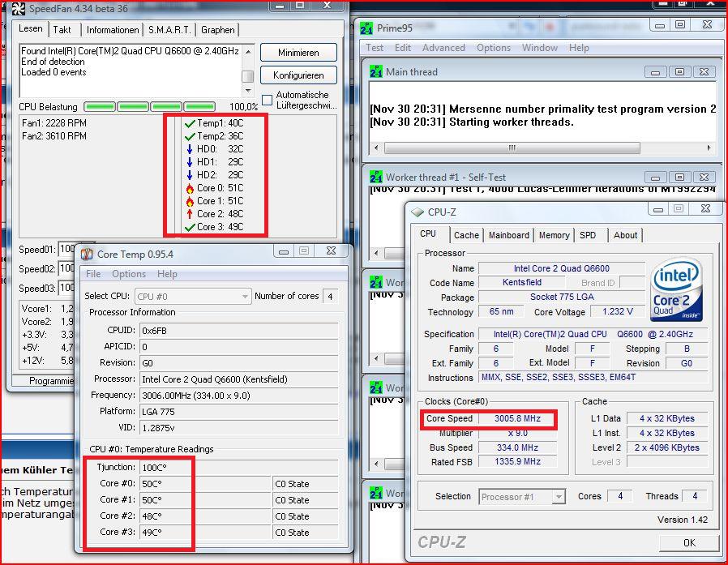
Task: Open the Edit menu in Prime95
Action: point(403,48)
